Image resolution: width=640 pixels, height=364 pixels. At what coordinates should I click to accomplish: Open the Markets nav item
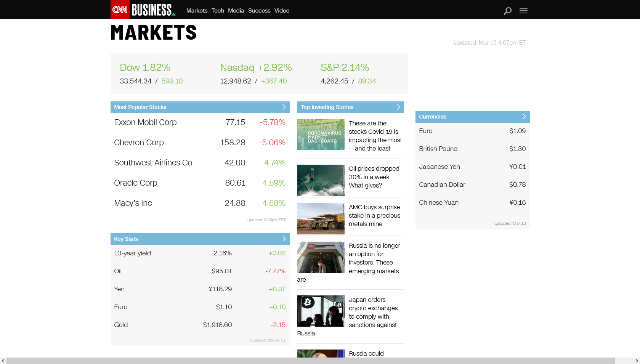197,11
